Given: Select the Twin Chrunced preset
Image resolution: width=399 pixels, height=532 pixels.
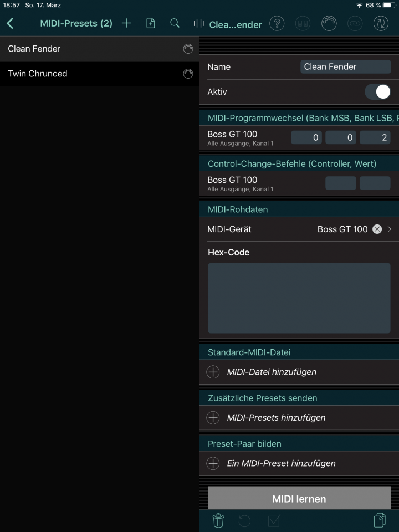Looking at the screenshot, I should pos(99,74).
